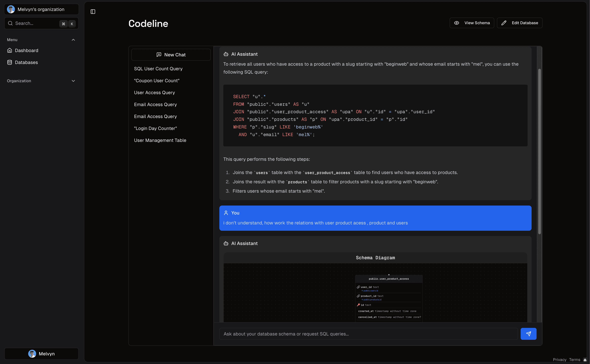Click the chat message input field

[337, 334]
